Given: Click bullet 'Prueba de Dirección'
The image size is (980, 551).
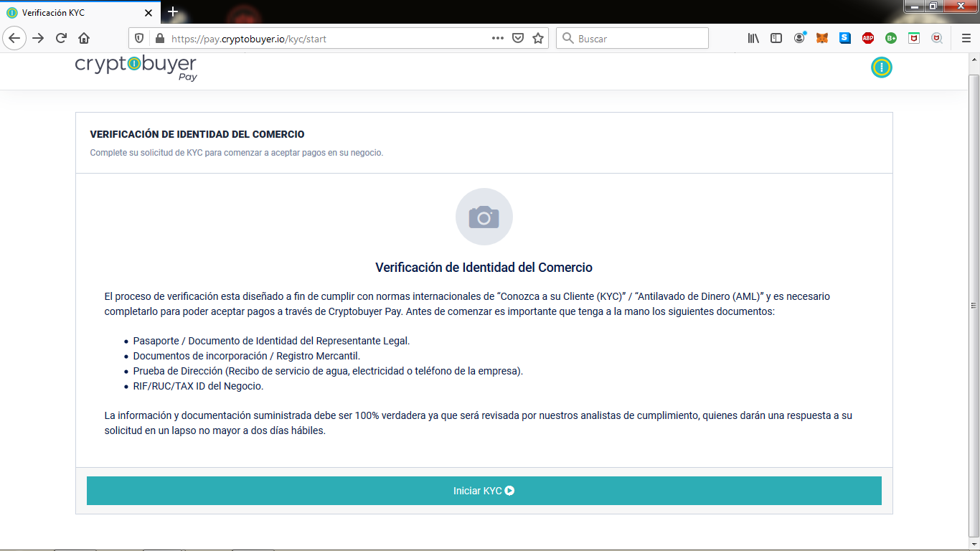Looking at the screenshot, I should pyautogui.click(x=328, y=371).
